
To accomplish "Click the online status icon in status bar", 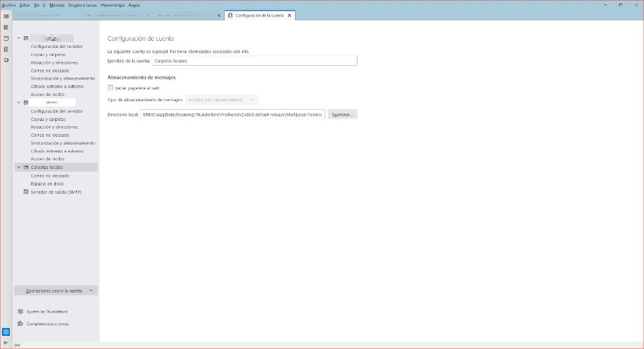I will pos(16,345).
